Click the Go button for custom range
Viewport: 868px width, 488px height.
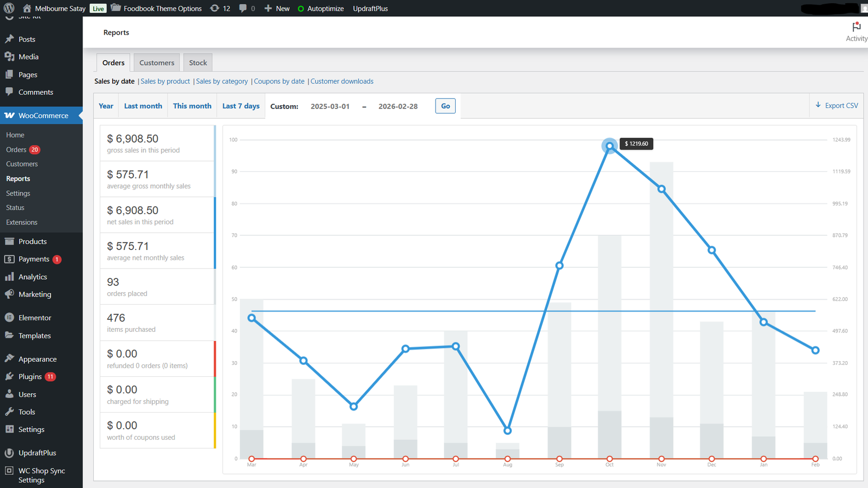(x=445, y=106)
